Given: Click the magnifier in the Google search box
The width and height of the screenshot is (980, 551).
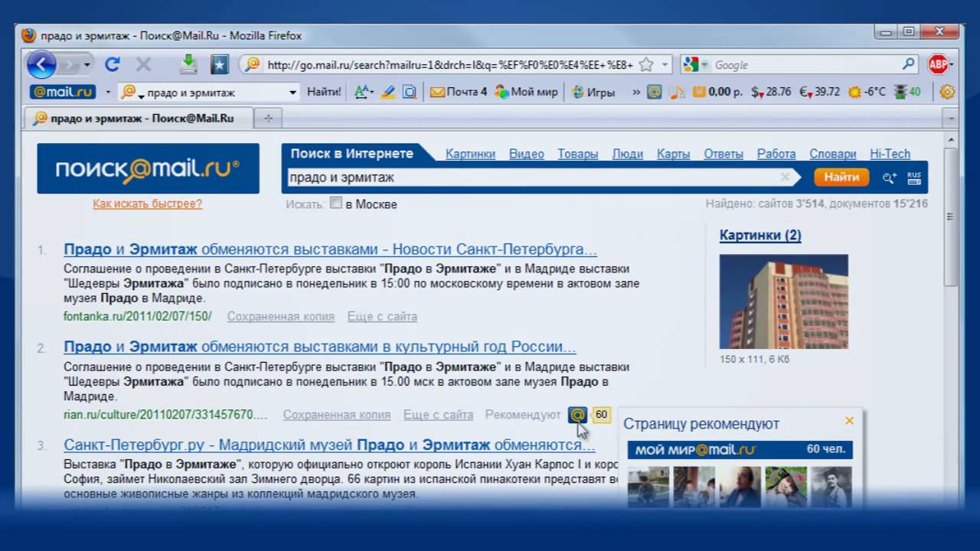Looking at the screenshot, I should pos(909,65).
